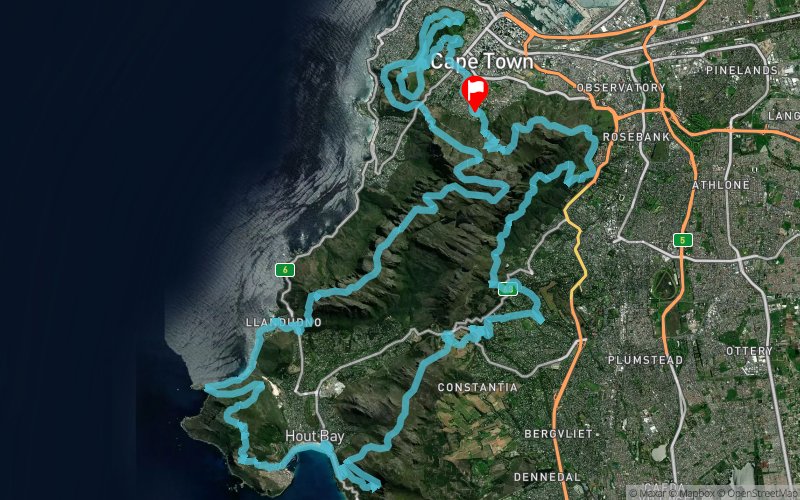Click the green route 6 shield
The height and width of the screenshot is (500, 800).
click(285, 270)
